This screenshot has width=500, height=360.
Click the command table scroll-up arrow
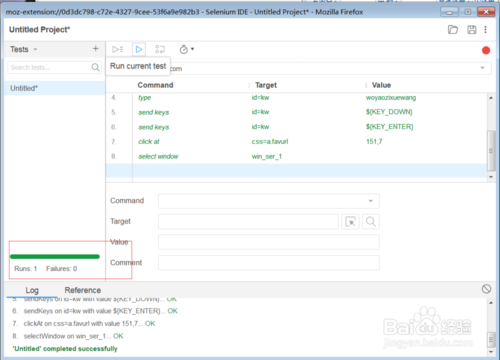491,98
